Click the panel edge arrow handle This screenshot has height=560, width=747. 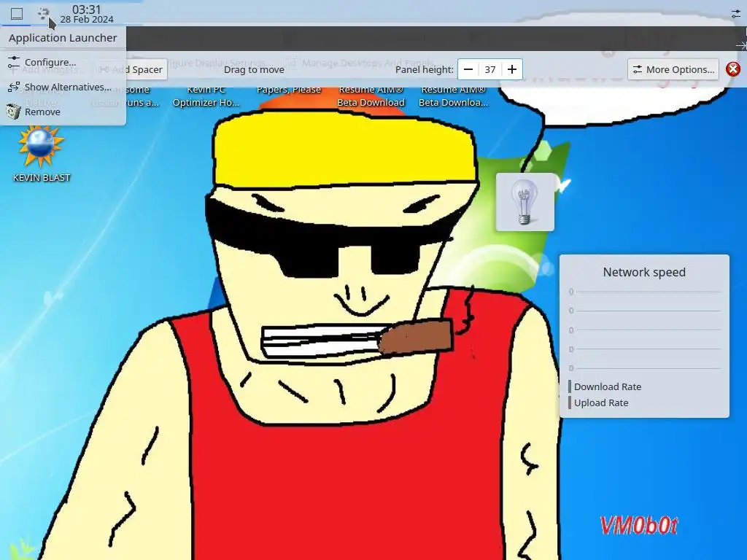pos(741,45)
